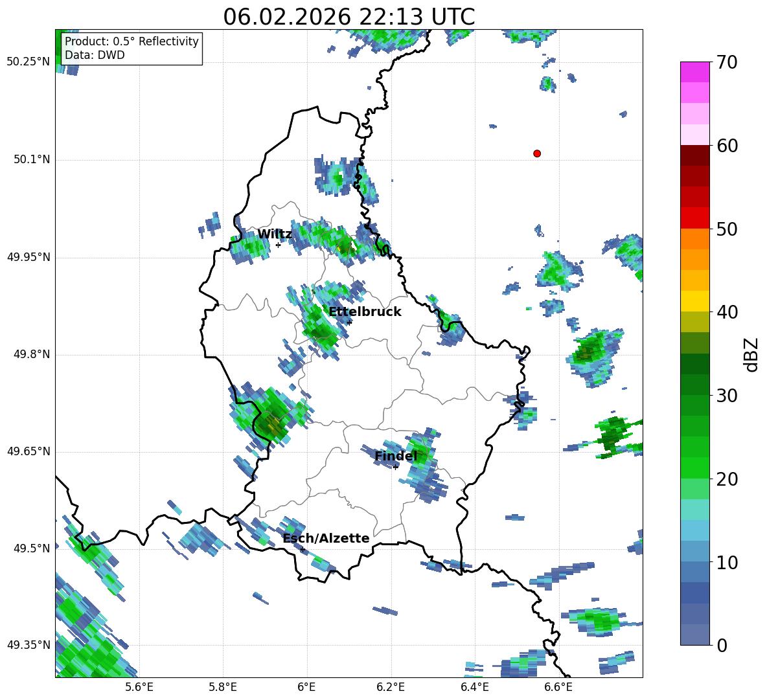Click the Data: DWD text
The image size is (767, 700).
95,55
